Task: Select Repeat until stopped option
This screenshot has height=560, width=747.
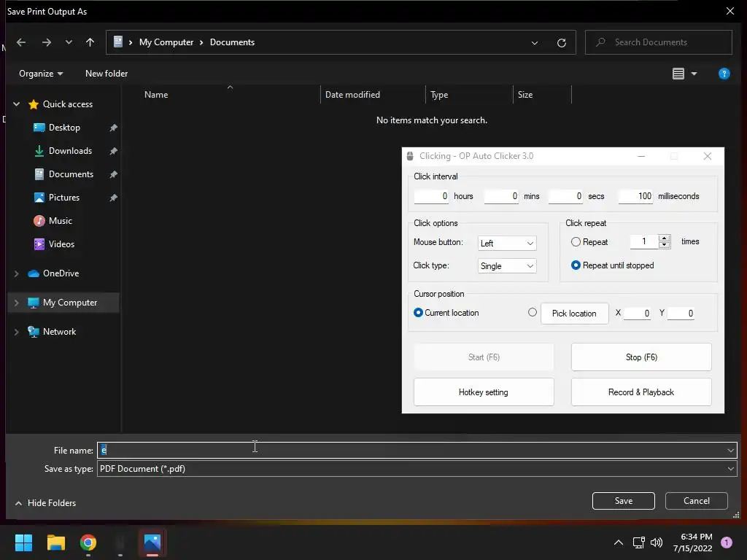Action: 576,265
